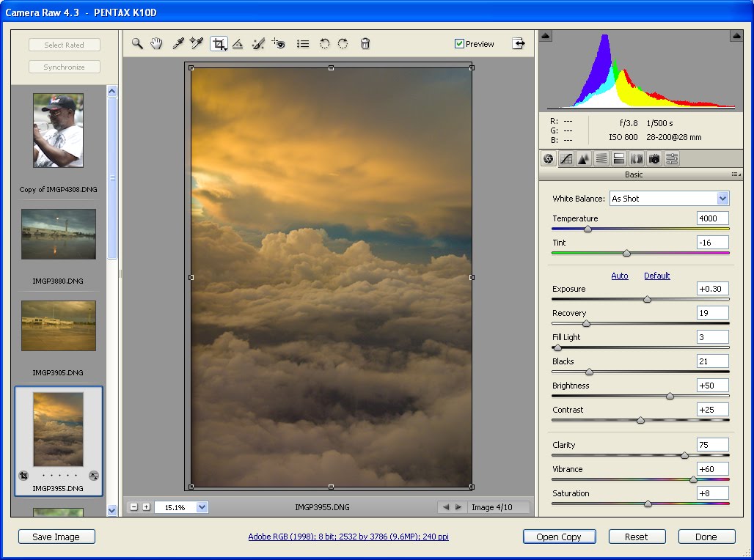
Task: Toggle highlight clipping warning on histogram
Action: (736, 36)
